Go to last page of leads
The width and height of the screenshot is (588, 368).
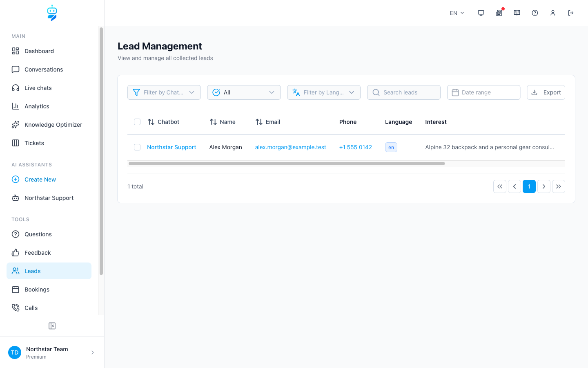pos(559,186)
